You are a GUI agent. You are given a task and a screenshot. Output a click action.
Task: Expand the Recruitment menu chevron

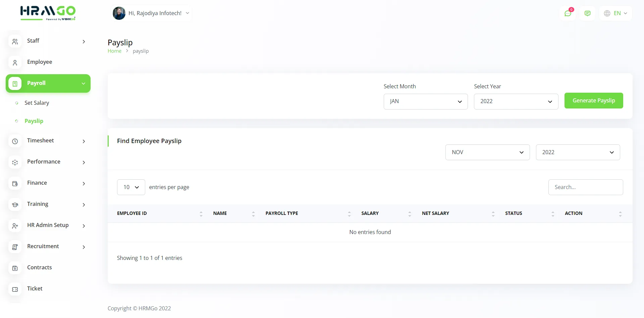pyautogui.click(x=84, y=247)
